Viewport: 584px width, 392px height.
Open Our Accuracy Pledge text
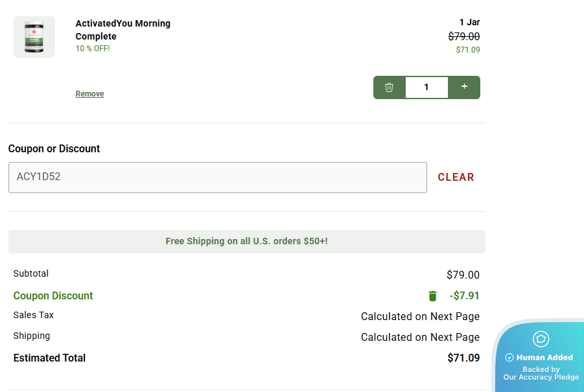click(x=541, y=377)
